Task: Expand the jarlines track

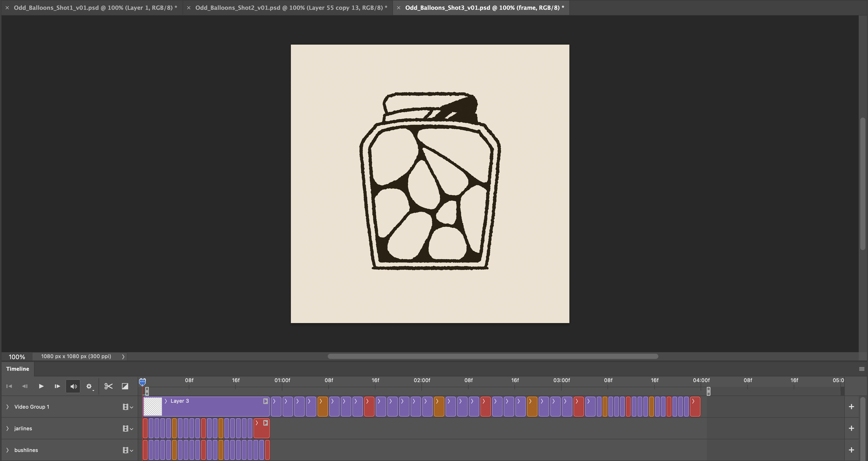Action: pos(8,428)
